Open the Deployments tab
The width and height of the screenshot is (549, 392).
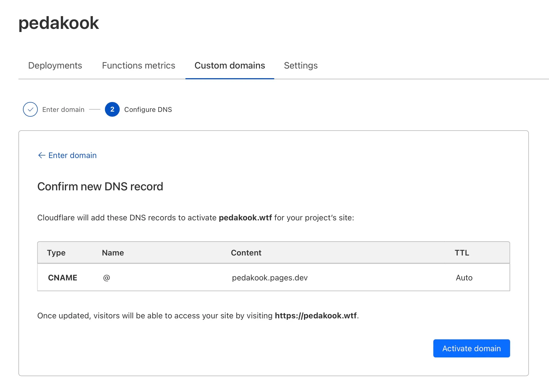click(55, 65)
